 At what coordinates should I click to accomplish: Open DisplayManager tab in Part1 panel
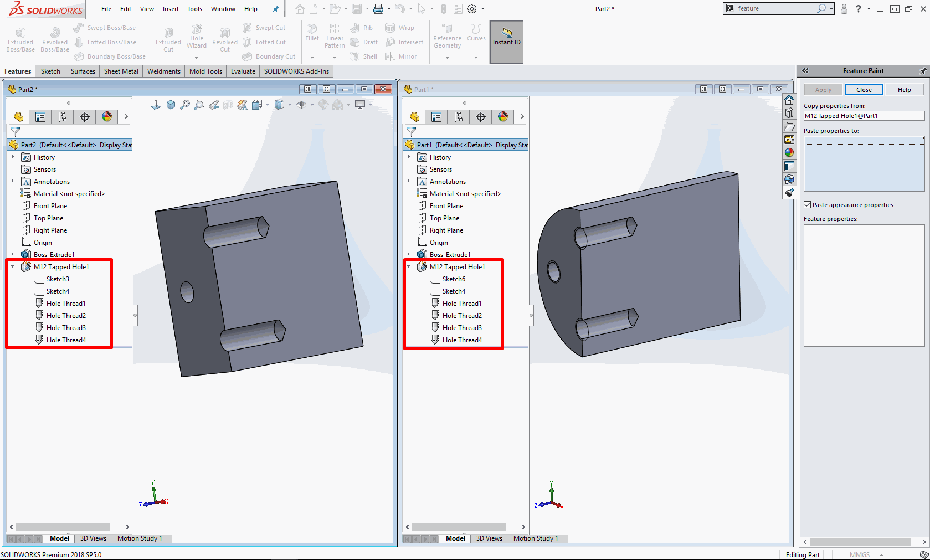503,117
